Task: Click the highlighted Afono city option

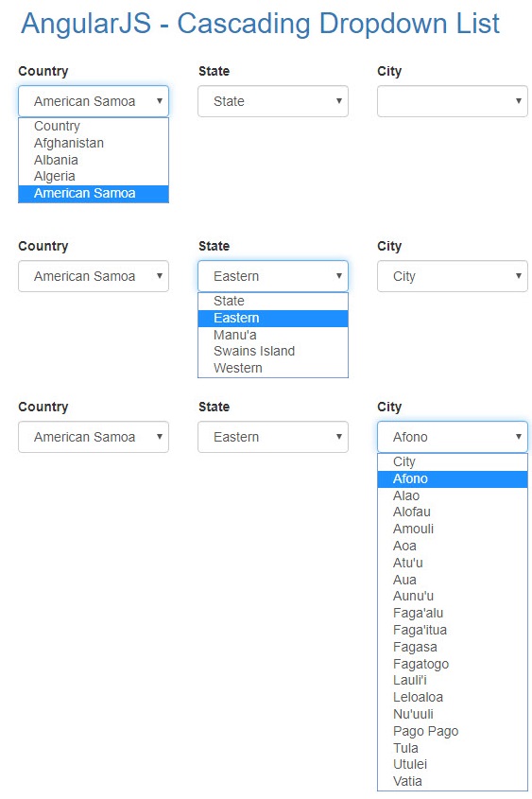Action: tap(452, 478)
